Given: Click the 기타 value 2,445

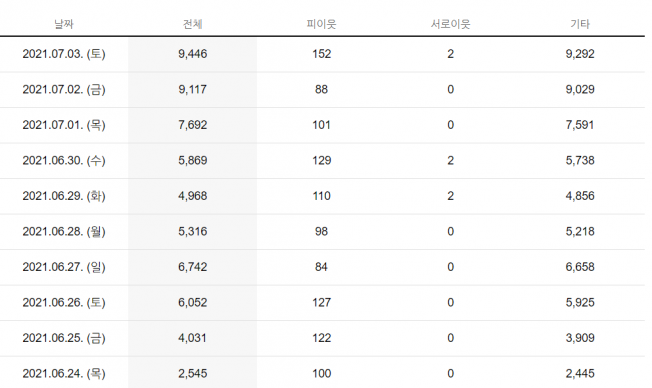Looking at the screenshot, I should point(580,373).
